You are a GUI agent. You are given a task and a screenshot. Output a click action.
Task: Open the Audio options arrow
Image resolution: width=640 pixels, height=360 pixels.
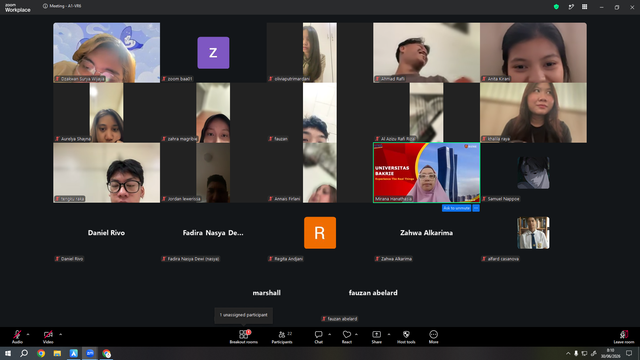coord(28,334)
